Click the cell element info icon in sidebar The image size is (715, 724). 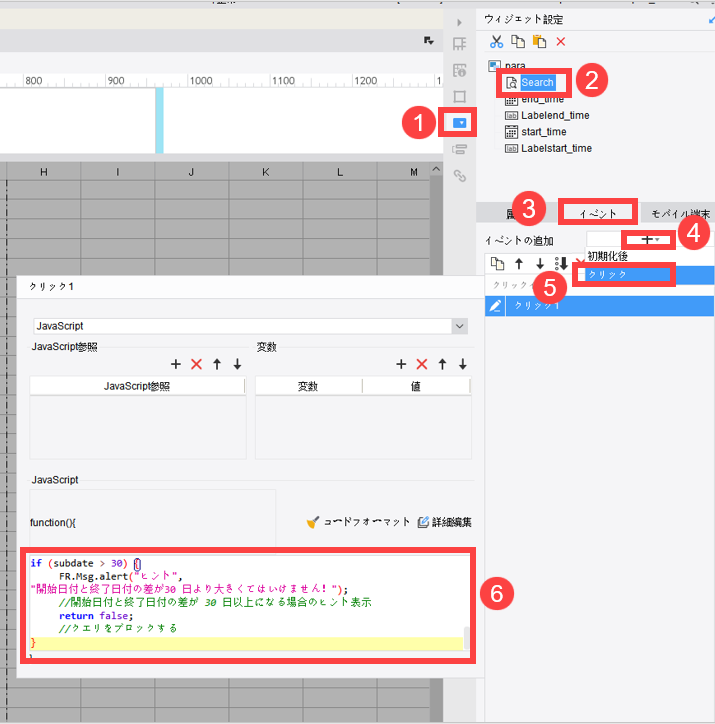459,70
